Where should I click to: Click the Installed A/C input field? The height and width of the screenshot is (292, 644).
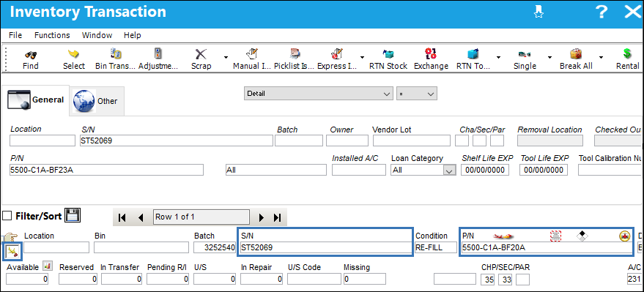click(359, 170)
